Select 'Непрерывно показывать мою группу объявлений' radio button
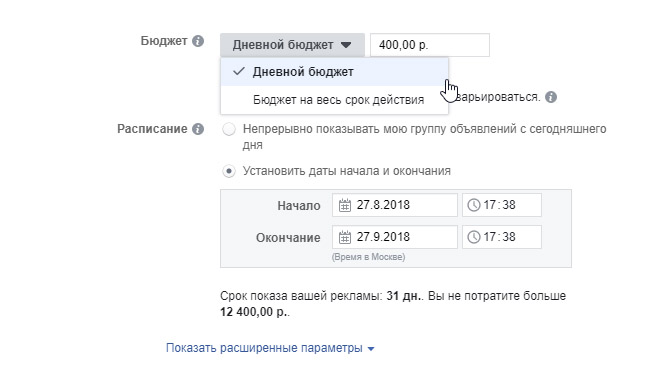The width and height of the screenshot is (645, 388). [x=229, y=129]
